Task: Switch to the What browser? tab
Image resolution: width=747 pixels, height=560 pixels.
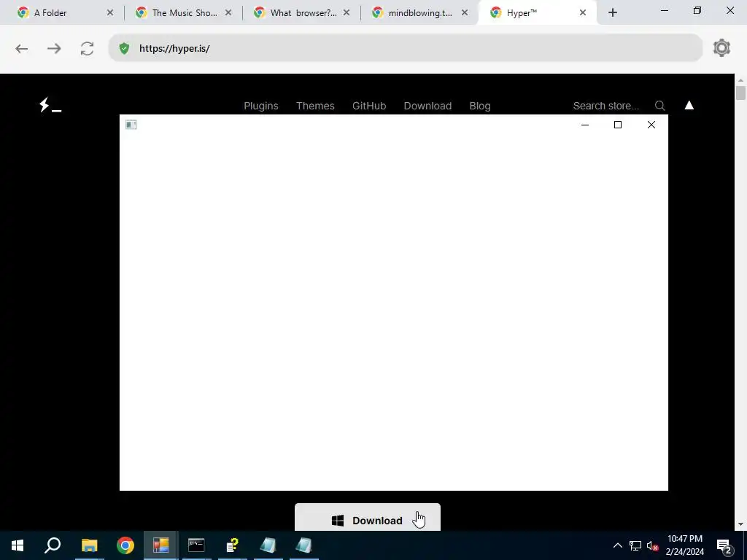Action: pos(303,13)
